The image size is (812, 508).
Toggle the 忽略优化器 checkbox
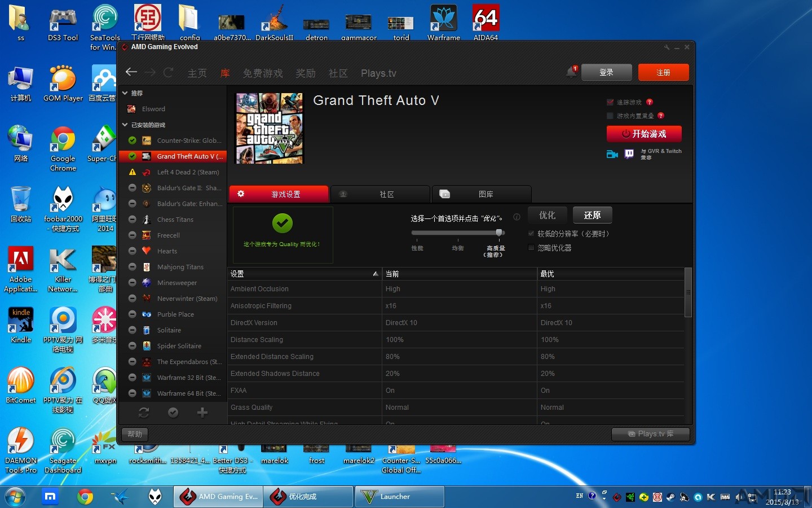pos(531,247)
